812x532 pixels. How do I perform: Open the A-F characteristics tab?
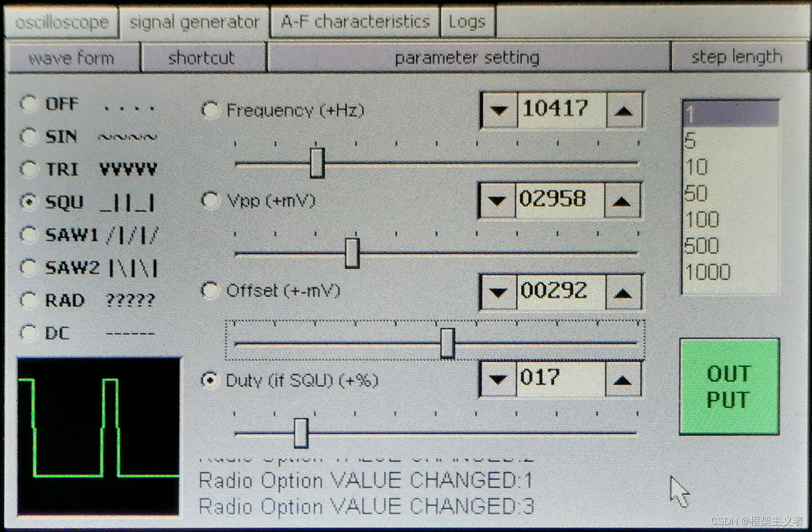click(355, 23)
